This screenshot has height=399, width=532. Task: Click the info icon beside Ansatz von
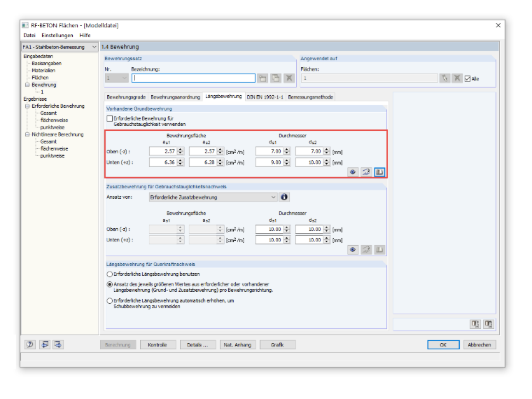tap(284, 197)
